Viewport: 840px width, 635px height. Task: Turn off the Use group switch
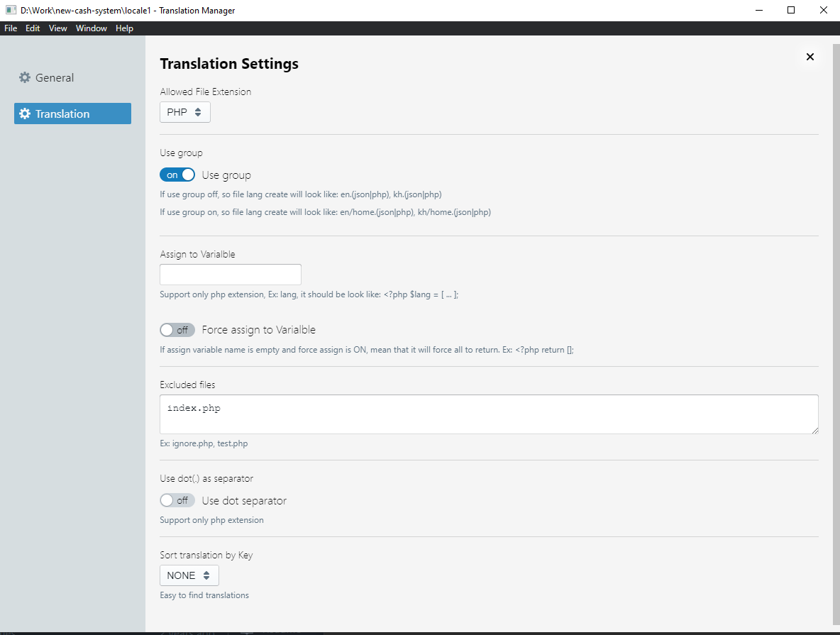pyautogui.click(x=177, y=175)
